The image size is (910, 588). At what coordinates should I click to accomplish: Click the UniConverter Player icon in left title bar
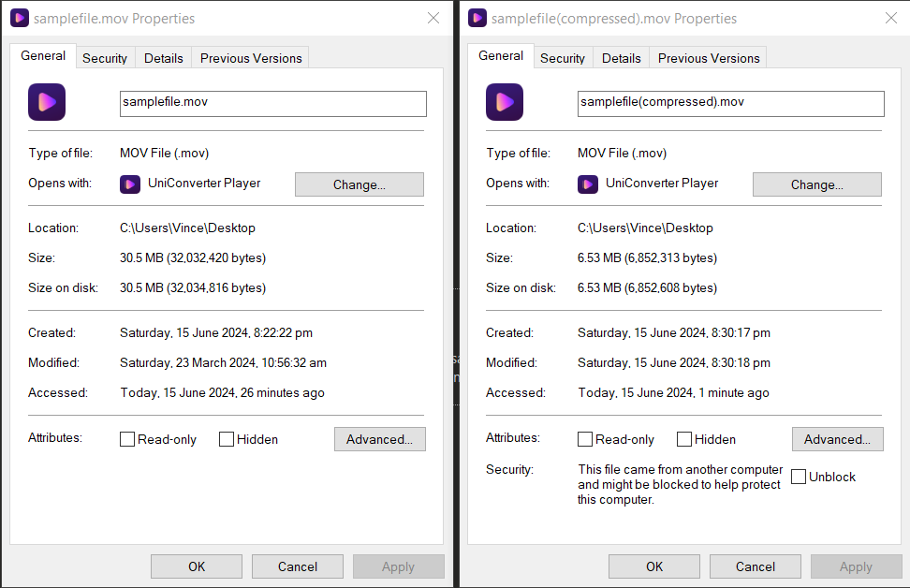point(20,18)
